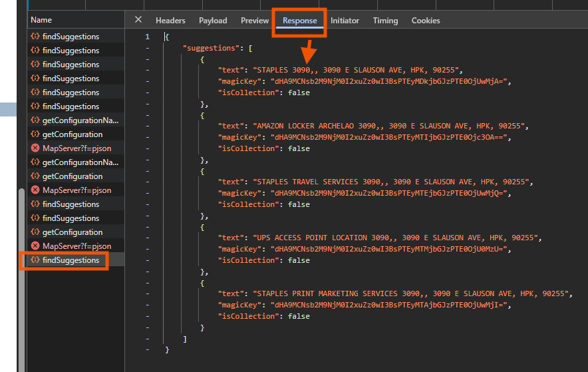Click the red error icon on the last MapServer request

point(35,246)
